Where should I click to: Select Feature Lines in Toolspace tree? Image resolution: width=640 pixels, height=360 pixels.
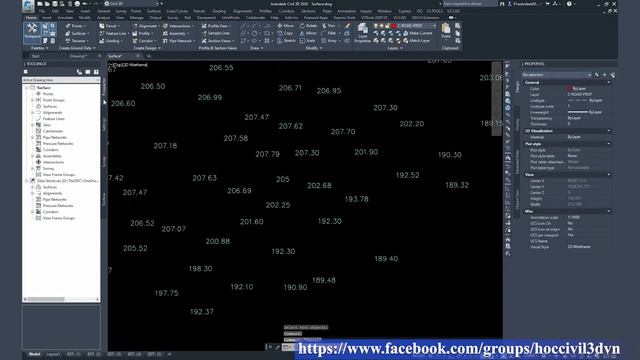(x=53, y=119)
